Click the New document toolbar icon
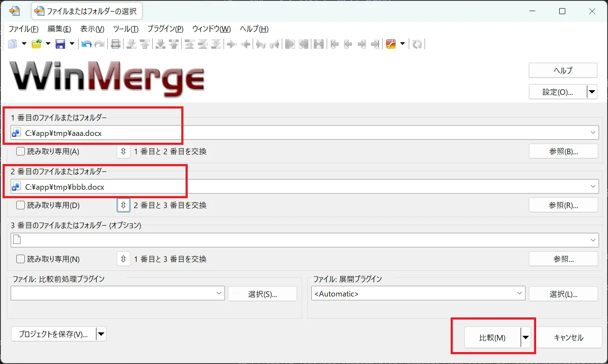This screenshot has height=364, width=608. tap(12, 44)
